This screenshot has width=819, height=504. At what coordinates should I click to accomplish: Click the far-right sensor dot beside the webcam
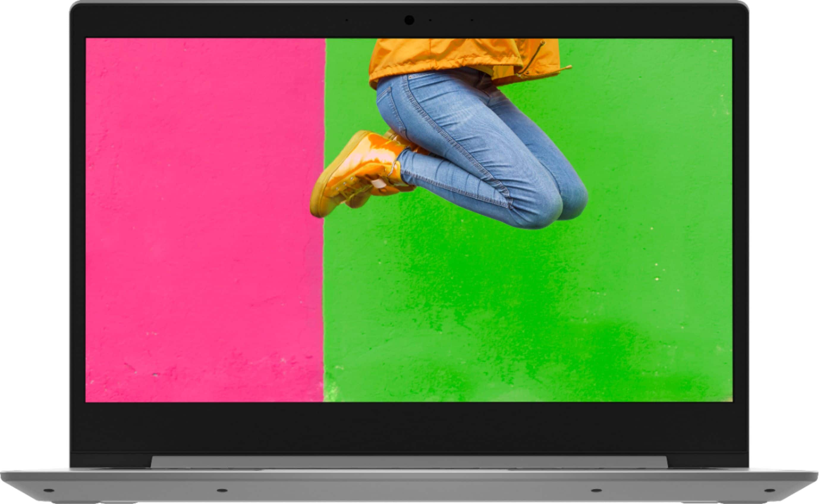(471, 20)
